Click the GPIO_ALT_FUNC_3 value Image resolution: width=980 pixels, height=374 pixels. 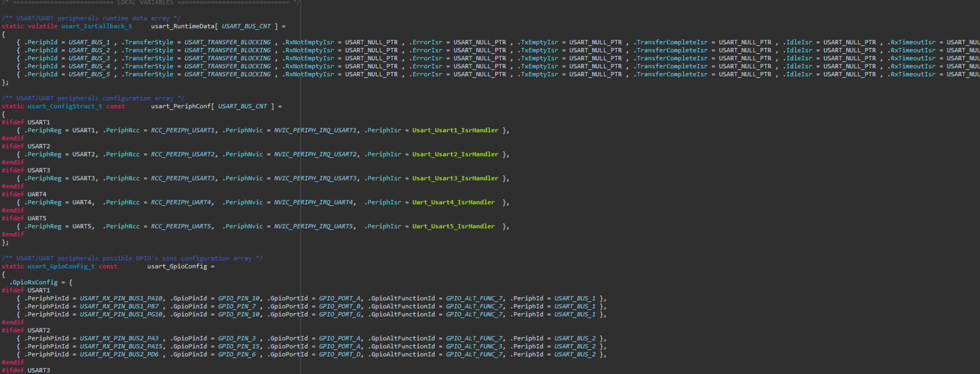coord(474,347)
